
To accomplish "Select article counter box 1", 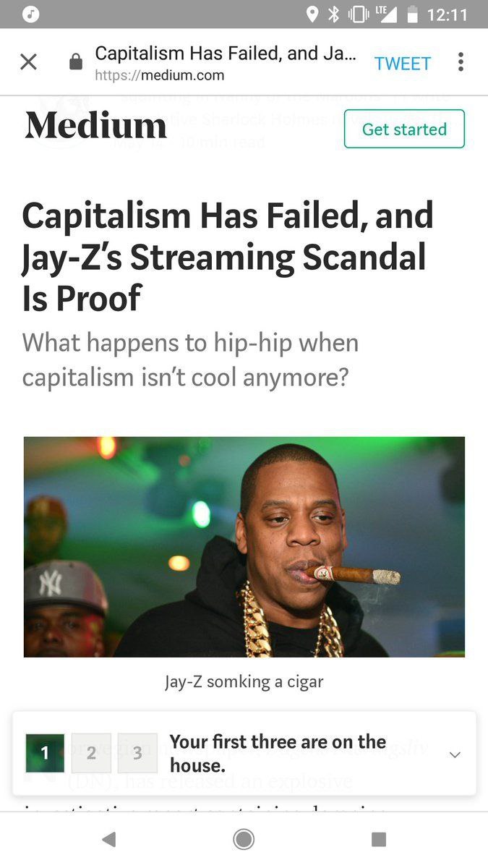I will click(44, 753).
